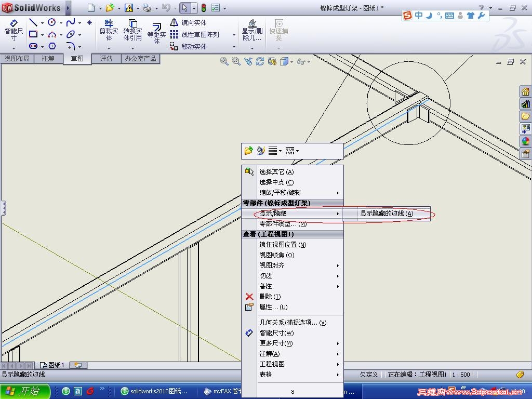Click the Rebuild traffic light icon
Image resolution: width=532 pixels, height=399 pixels.
coord(204,8)
